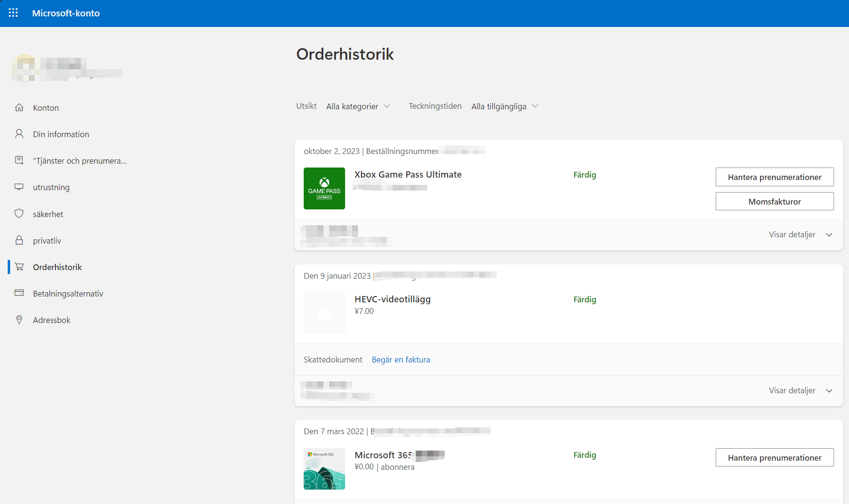Click the Teckningstiden filter label
The width and height of the screenshot is (849, 504).
pos(435,106)
